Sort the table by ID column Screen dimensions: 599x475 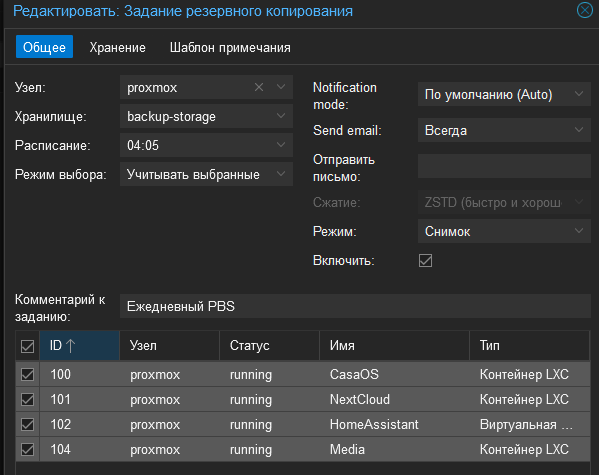[79, 345]
